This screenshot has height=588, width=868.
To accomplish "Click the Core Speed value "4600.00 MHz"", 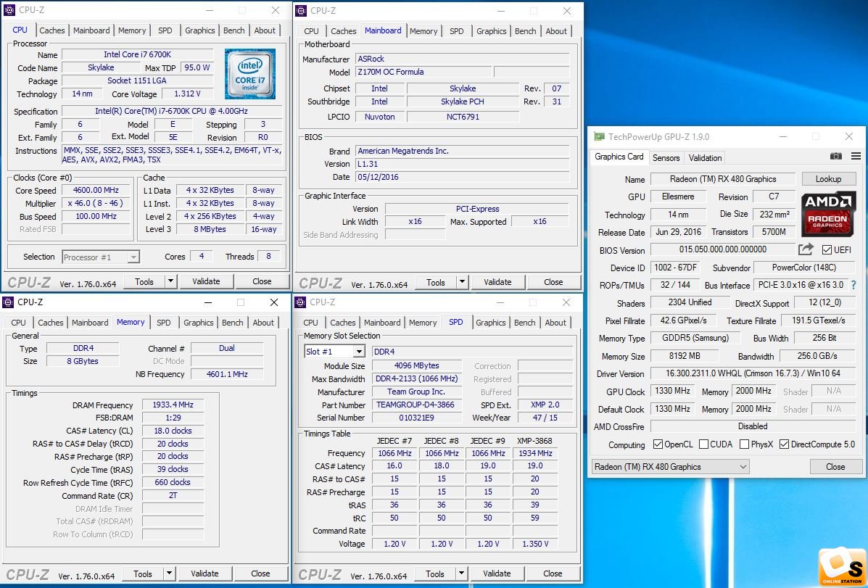I will click(96, 190).
